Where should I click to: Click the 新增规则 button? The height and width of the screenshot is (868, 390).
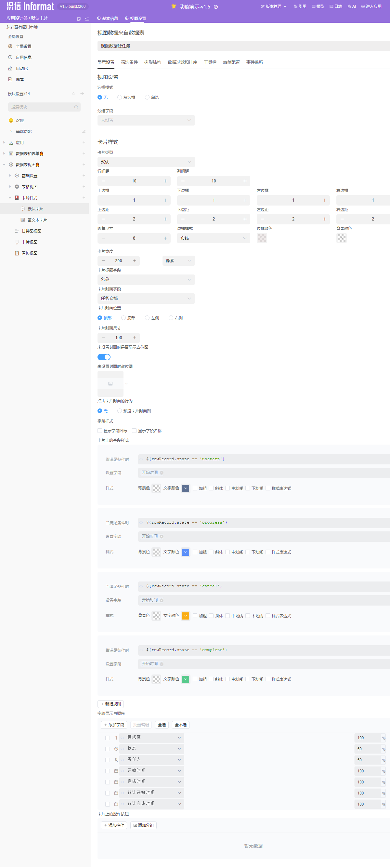coord(110,704)
